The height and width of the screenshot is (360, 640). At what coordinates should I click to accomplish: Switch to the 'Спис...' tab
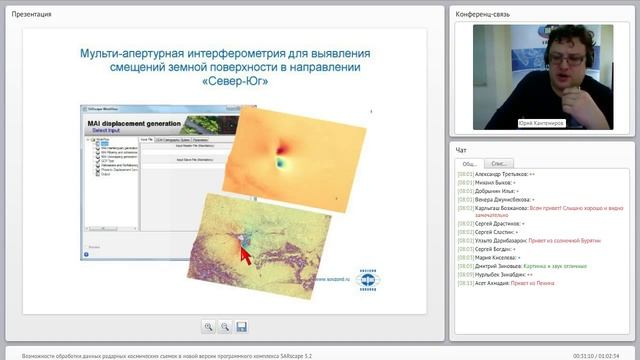499,164
